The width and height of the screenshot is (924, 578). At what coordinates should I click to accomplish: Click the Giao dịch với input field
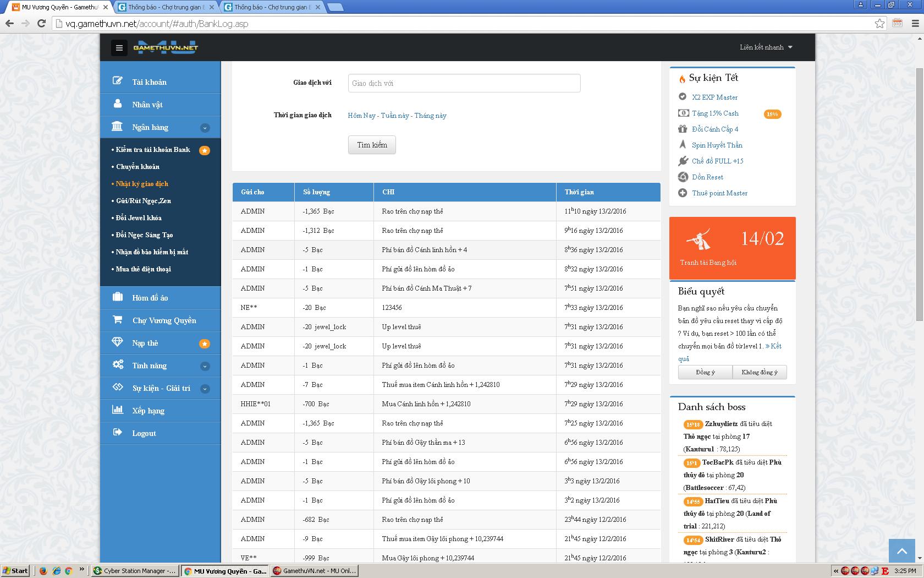[x=464, y=83]
